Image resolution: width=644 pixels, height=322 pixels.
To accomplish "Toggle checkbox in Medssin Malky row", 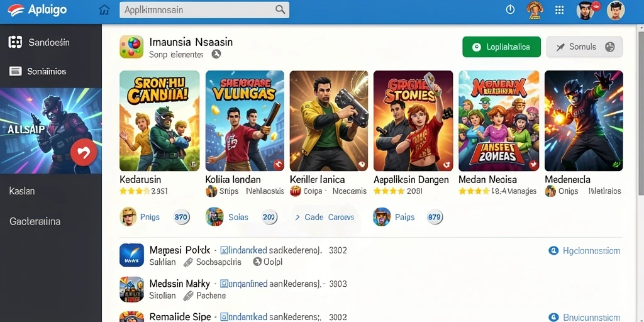I will 225,284.
